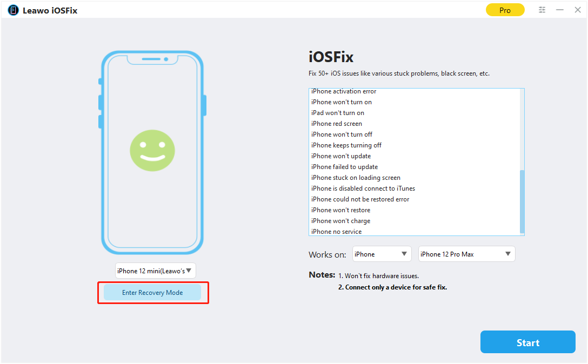Click the Leawo iOSFix logo icon
The width and height of the screenshot is (588, 364).
[x=13, y=10]
